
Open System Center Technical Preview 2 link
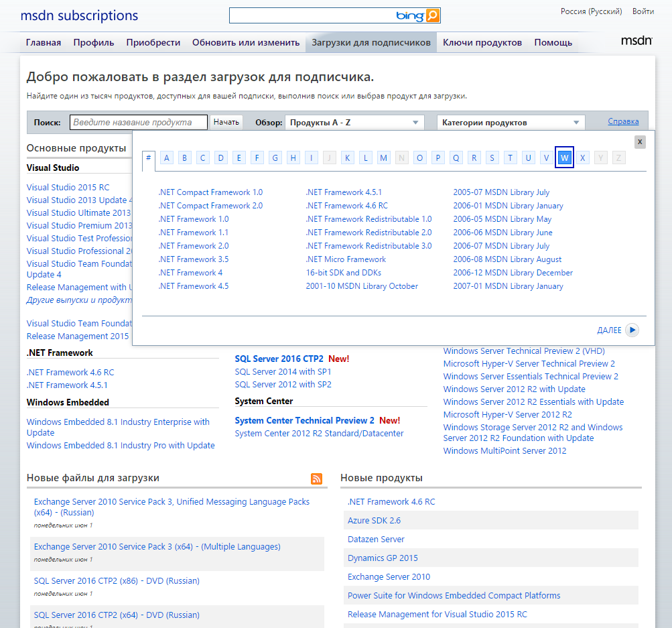click(304, 420)
